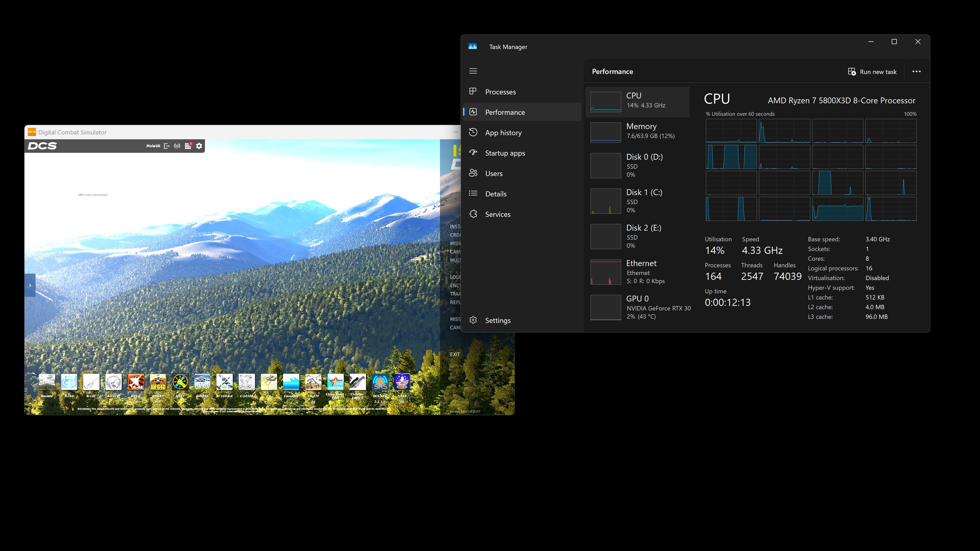This screenshot has height=551, width=980.
Task: Select the China Asset Pack icon
Action: pyautogui.click(x=336, y=382)
